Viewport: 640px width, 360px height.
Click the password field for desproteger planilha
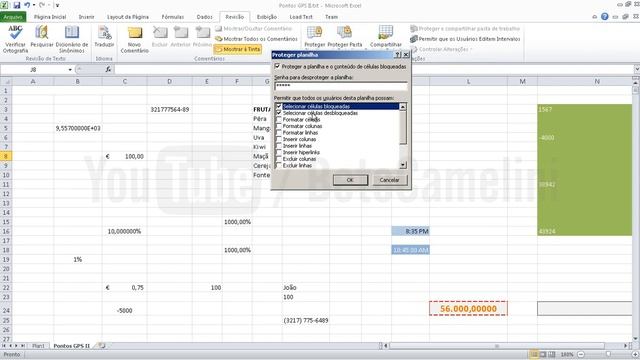(x=341, y=86)
